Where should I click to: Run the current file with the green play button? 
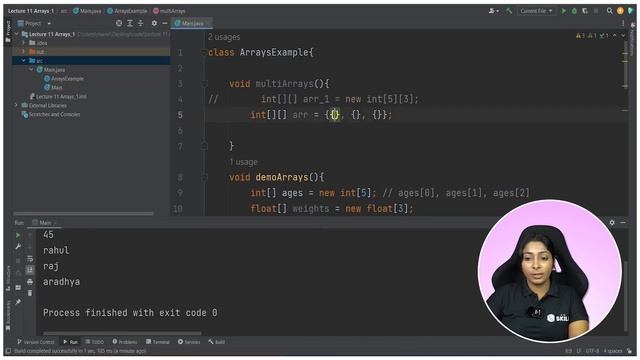click(x=564, y=11)
